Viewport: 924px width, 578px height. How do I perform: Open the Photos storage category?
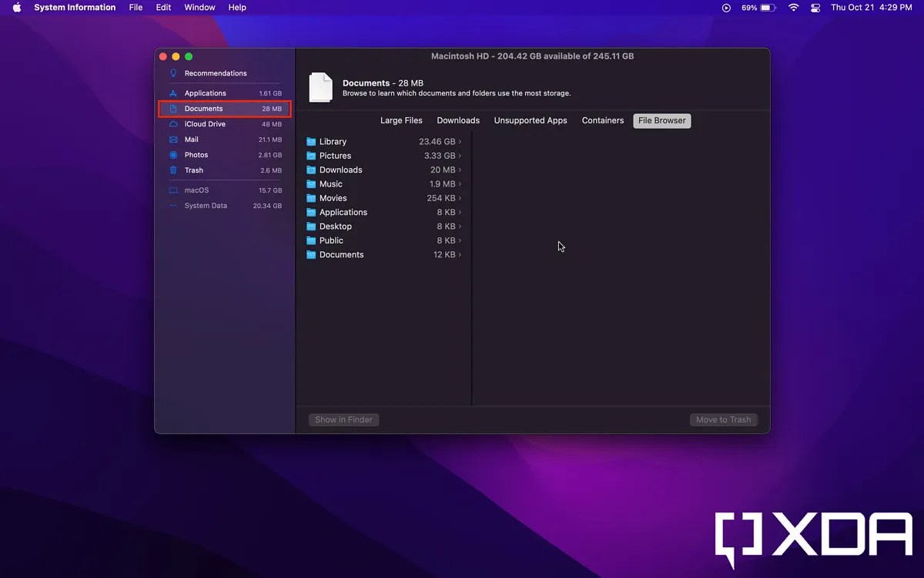(196, 154)
